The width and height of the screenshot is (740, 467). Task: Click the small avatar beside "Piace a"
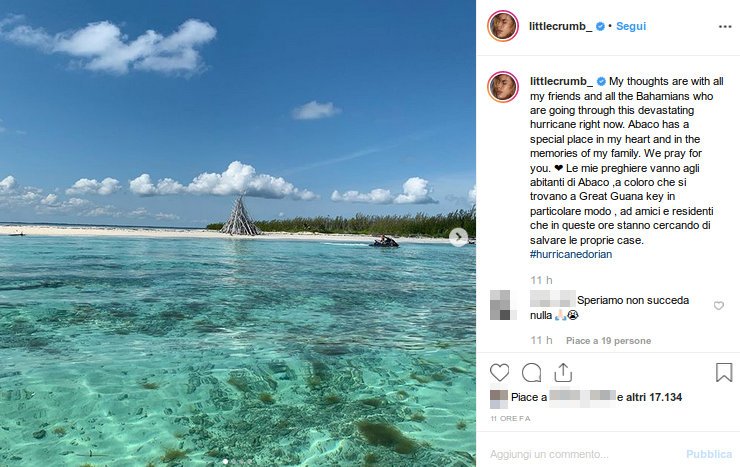click(x=498, y=397)
